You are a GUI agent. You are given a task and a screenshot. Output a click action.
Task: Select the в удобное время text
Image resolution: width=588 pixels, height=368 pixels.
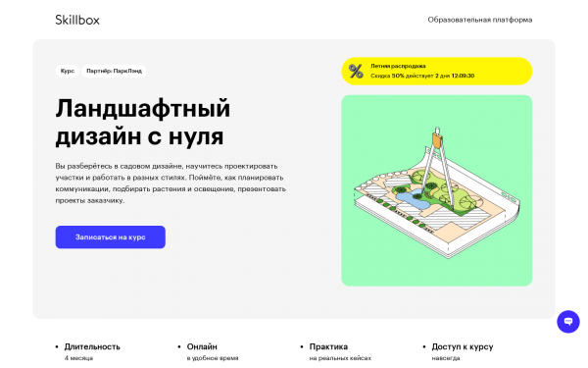point(213,358)
